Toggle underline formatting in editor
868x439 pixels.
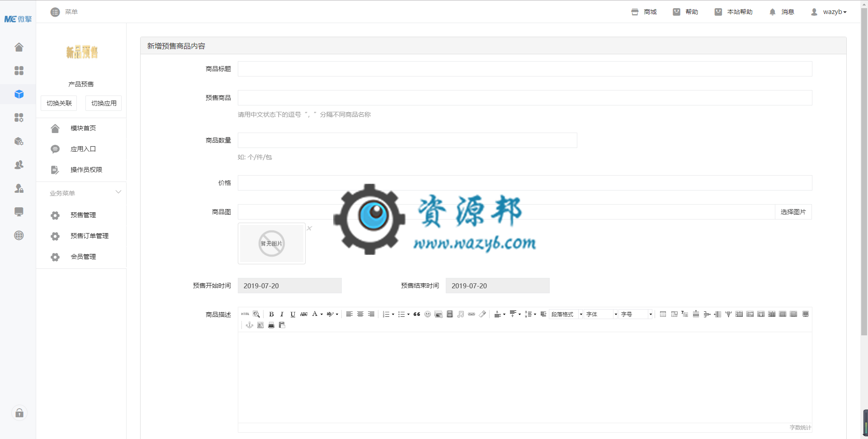click(292, 314)
